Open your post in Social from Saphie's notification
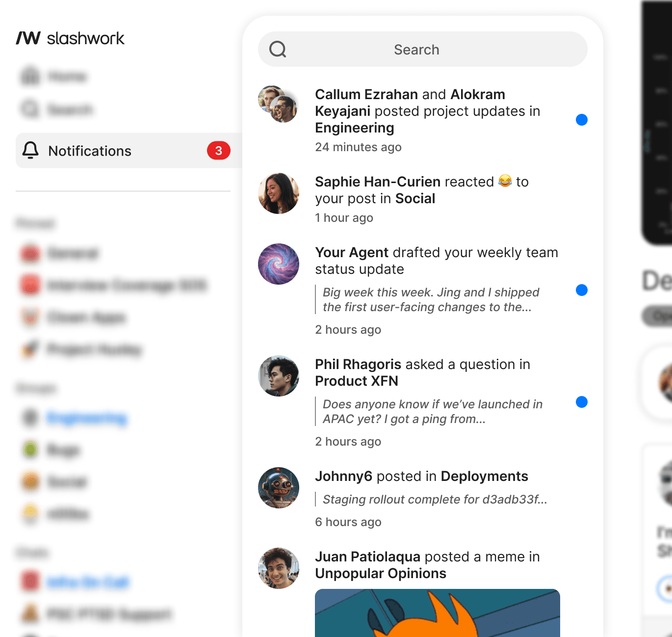This screenshot has width=672, height=637. tap(415, 199)
